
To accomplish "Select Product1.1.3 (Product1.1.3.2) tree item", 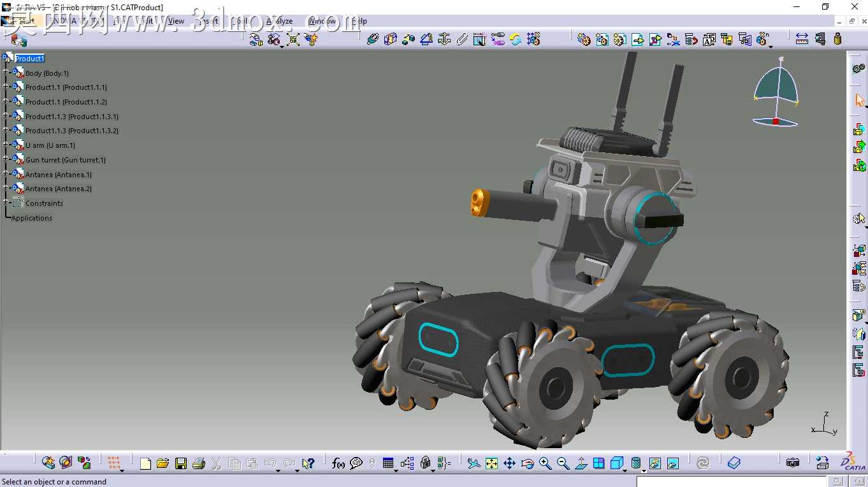I will [x=72, y=131].
